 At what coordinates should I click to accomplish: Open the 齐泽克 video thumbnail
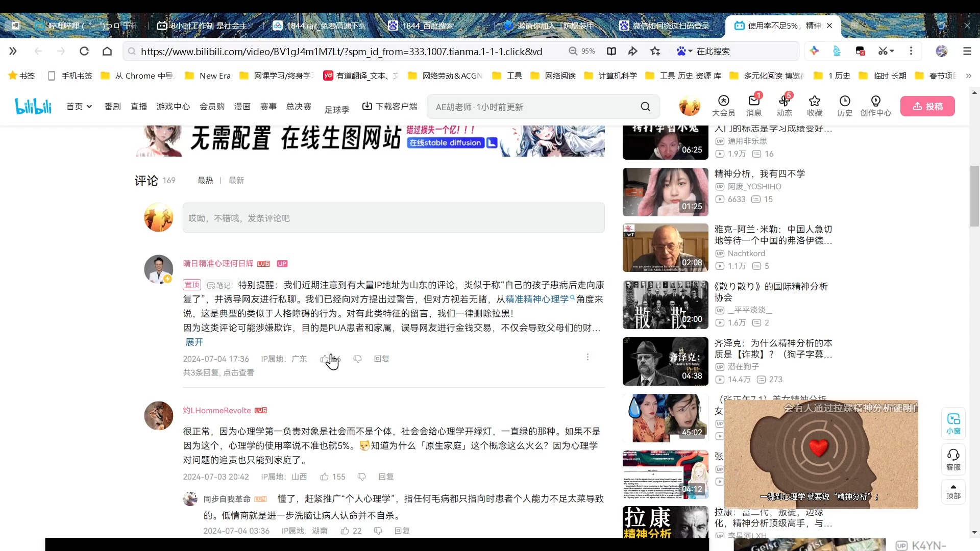(x=665, y=361)
